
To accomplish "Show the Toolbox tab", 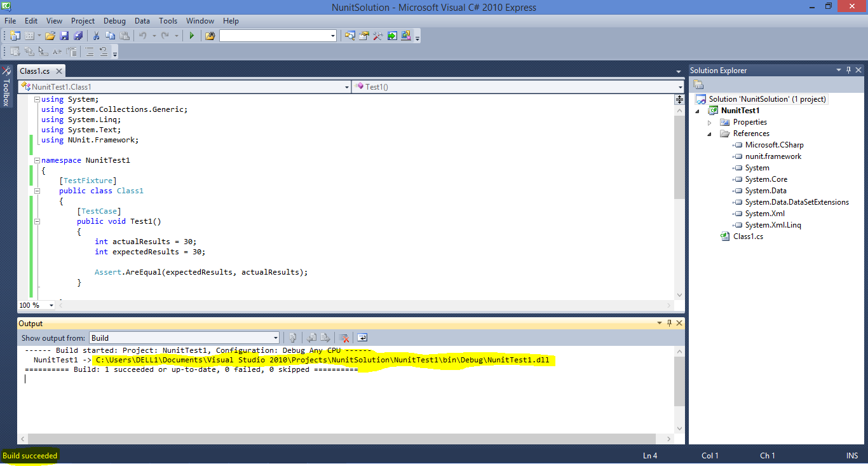I will 7,86.
